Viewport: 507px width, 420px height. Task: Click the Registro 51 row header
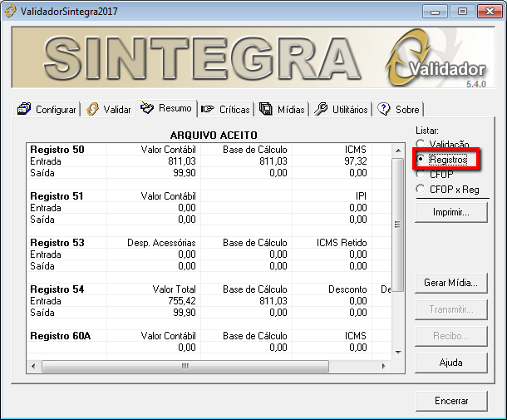(x=57, y=196)
